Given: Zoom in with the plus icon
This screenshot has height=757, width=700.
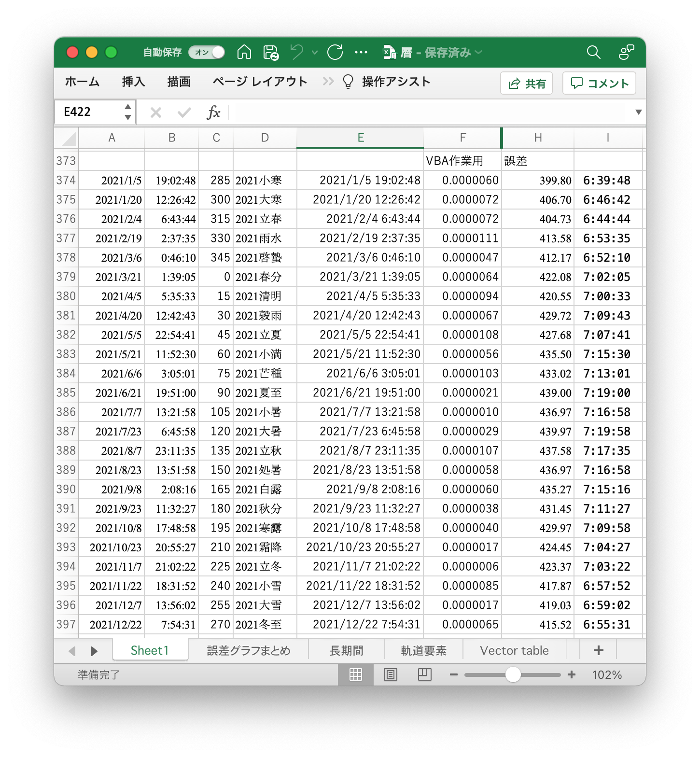Looking at the screenshot, I should (572, 674).
